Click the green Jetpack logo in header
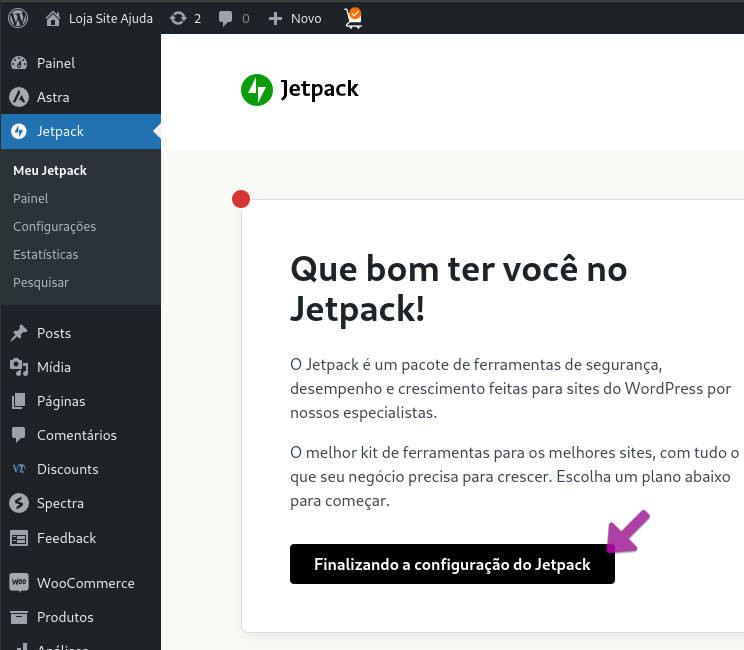 257,90
